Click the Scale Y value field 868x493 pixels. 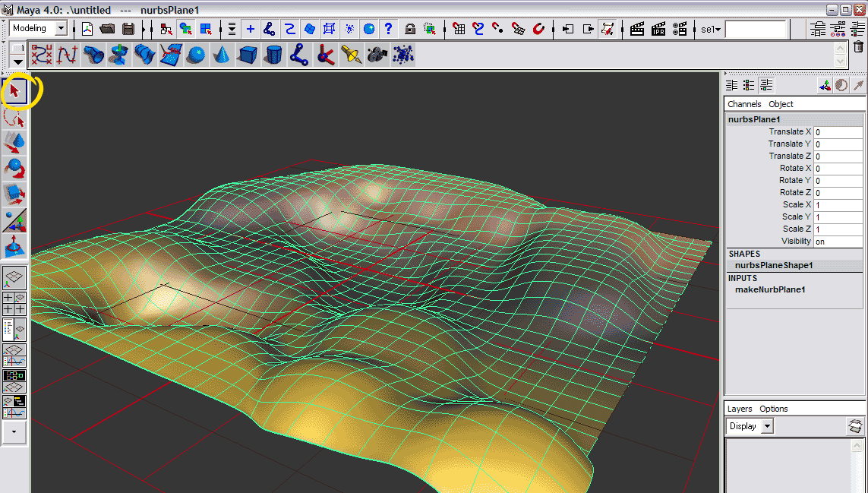(x=838, y=217)
